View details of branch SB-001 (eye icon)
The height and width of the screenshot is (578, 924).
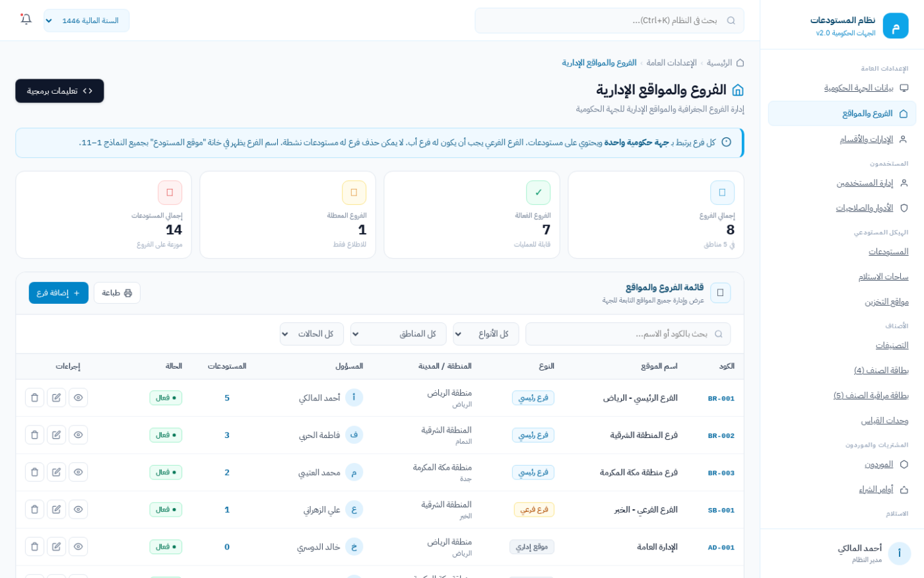(79, 509)
